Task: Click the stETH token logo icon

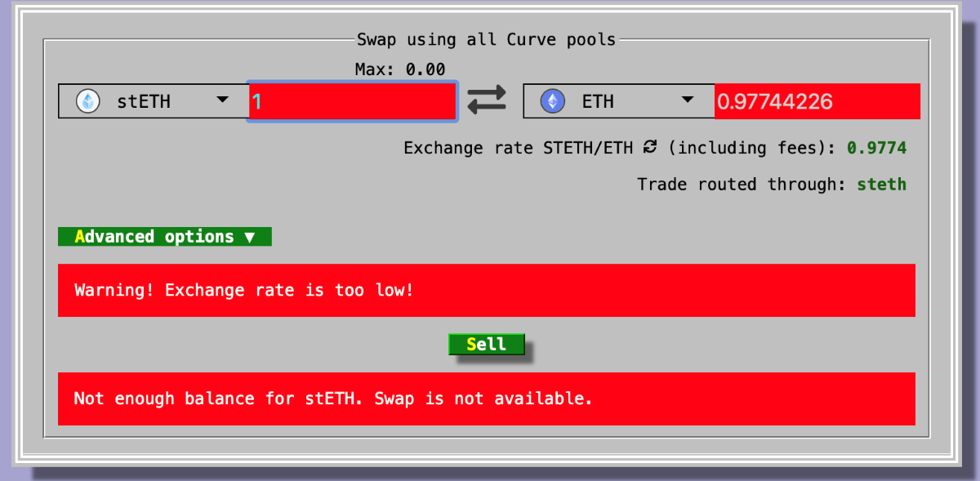Action: [x=88, y=101]
